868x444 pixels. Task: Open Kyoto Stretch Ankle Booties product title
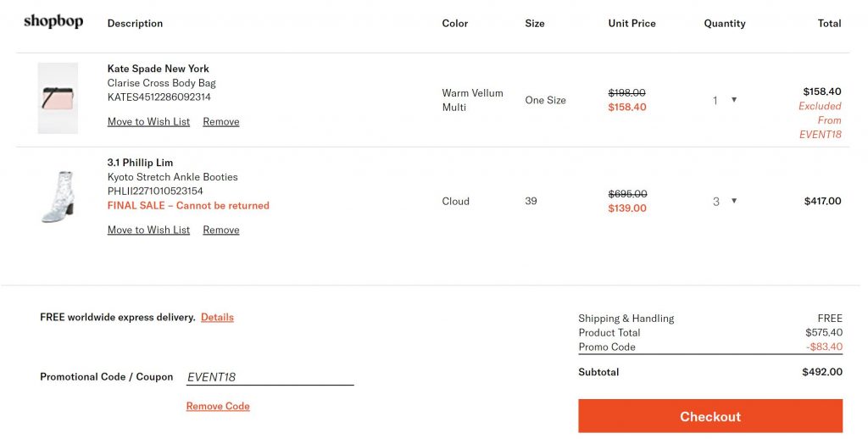[x=172, y=177]
